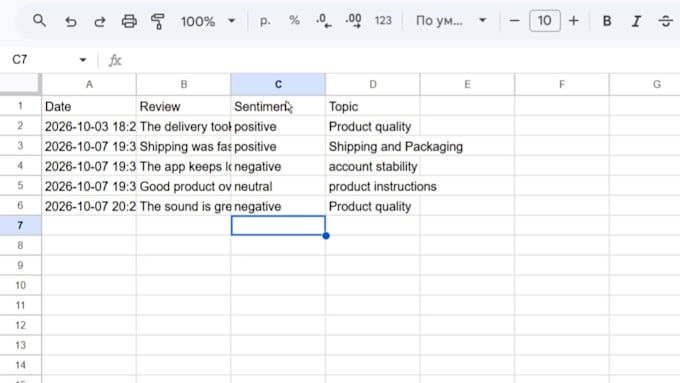Select column B header

pyautogui.click(x=183, y=84)
